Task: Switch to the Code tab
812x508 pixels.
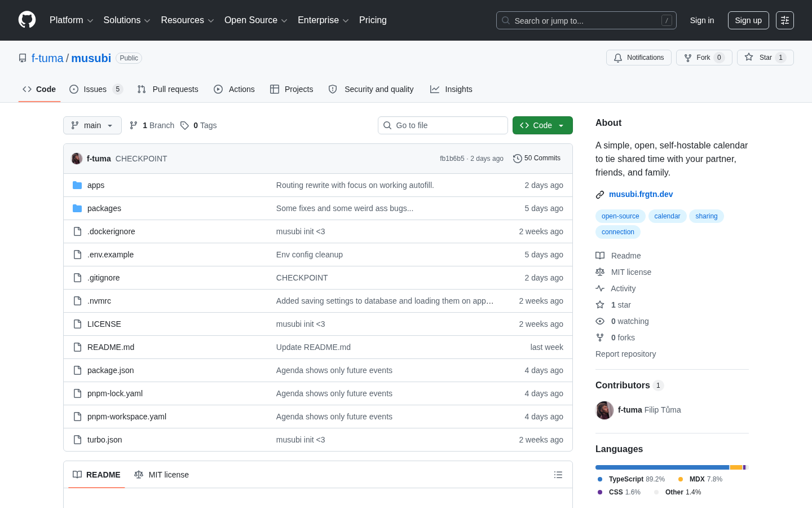Action: click(39, 89)
